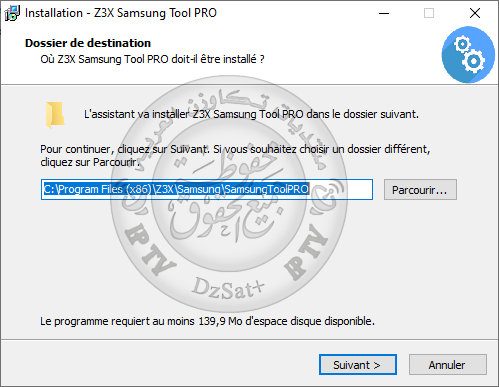Minimize the installation window

pos(384,13)
